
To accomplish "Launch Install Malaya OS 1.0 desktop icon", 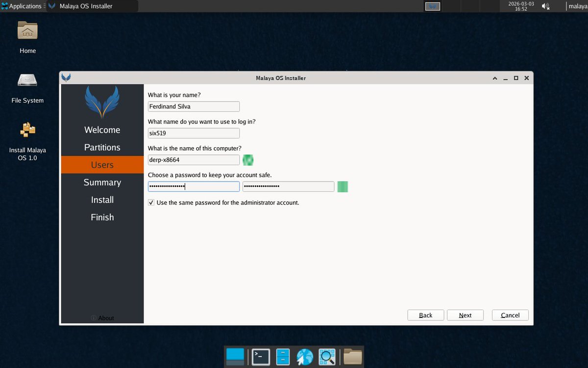I will (27, 130).
